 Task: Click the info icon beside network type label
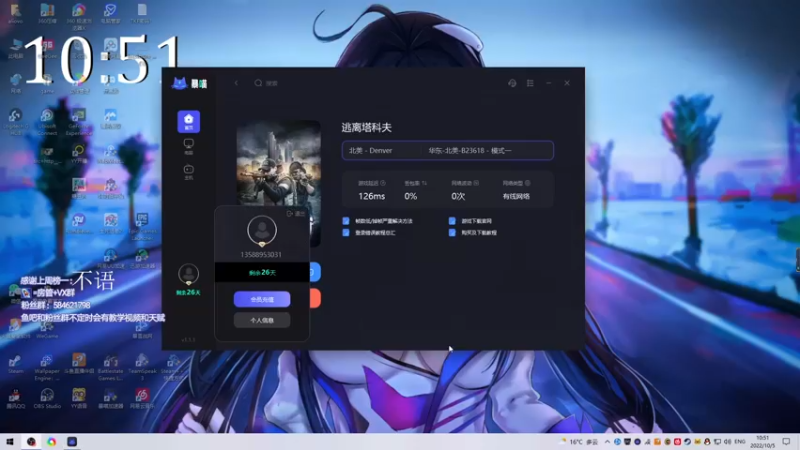(x=528, y=183)
